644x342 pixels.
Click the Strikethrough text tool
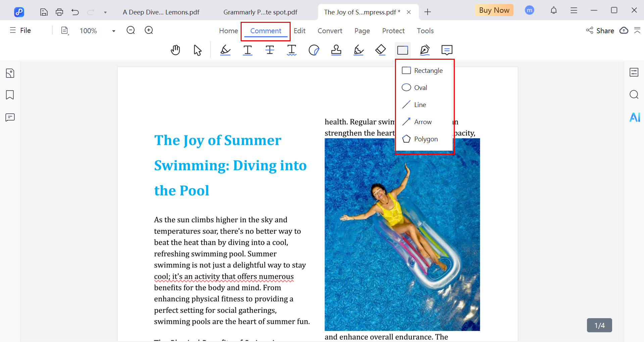pyautogui.click(x=269, y=50)
